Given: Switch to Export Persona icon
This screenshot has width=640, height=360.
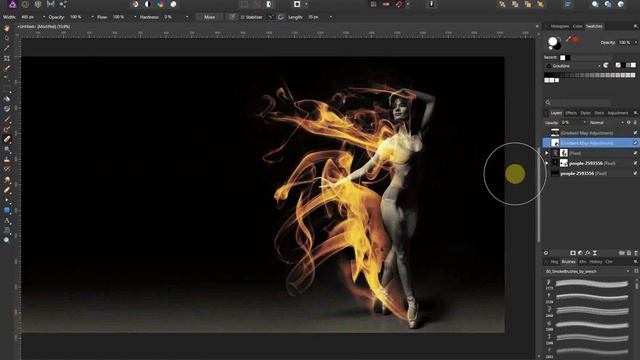Looking at the screenshot, I should [x=63, y=4].
